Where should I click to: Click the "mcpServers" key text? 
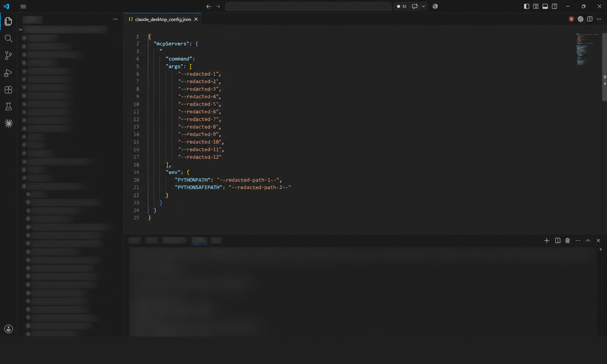[x=172, y=44]
